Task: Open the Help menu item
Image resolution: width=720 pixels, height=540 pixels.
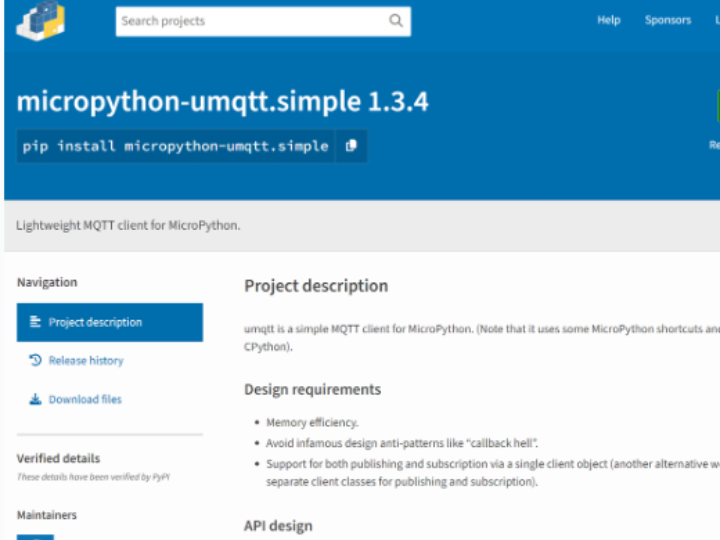Action: click(609, 20)
